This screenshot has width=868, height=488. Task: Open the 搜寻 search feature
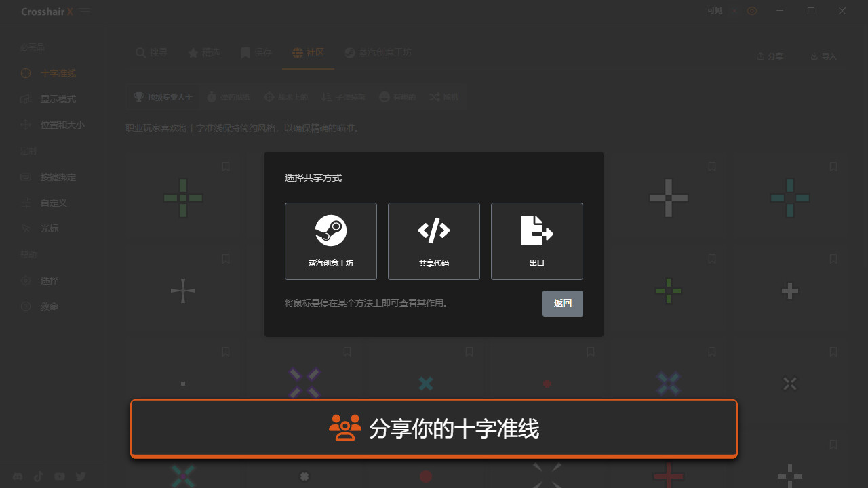coord(151,52)
